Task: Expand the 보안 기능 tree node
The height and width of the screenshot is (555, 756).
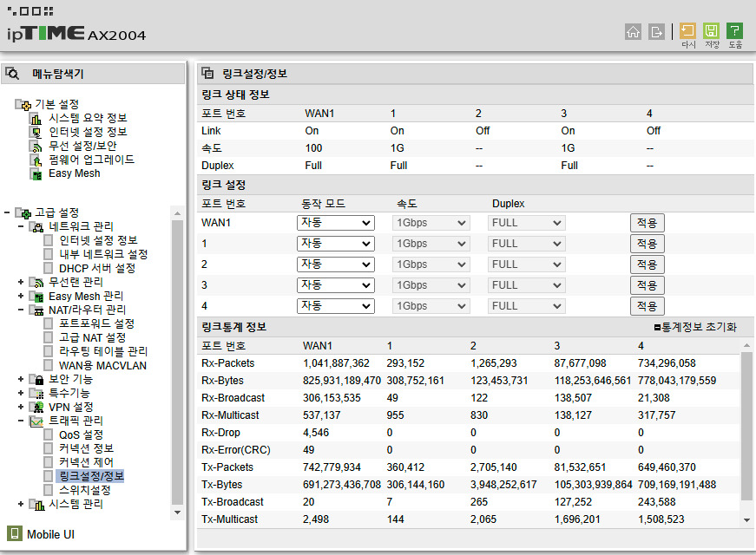Action: 21,379
